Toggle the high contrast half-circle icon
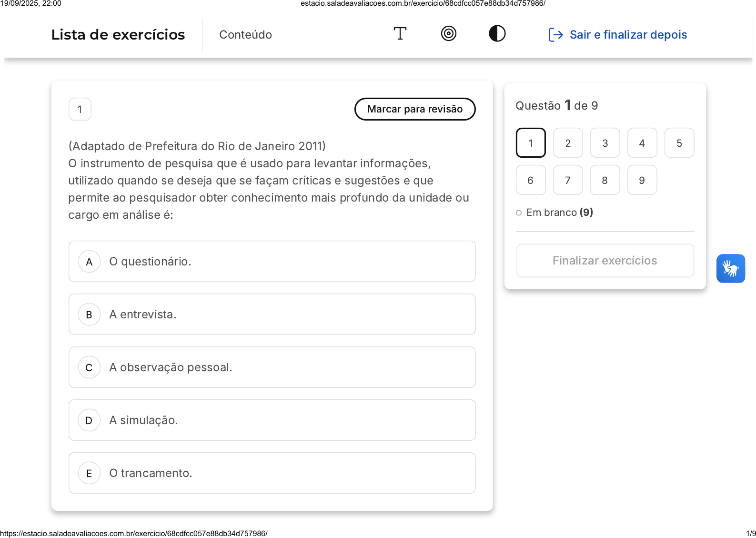 click(x=497, y=34)
